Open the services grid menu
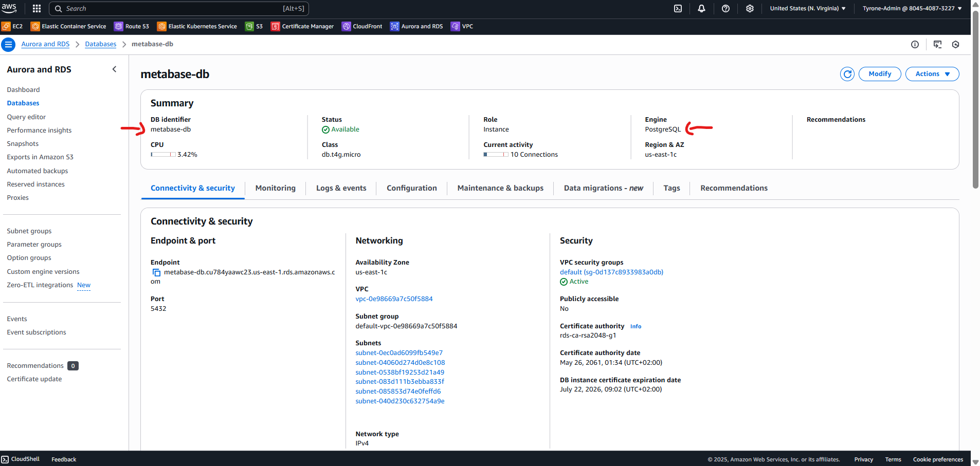Viewport: 980px width, 466px height. tap(36, 8)
